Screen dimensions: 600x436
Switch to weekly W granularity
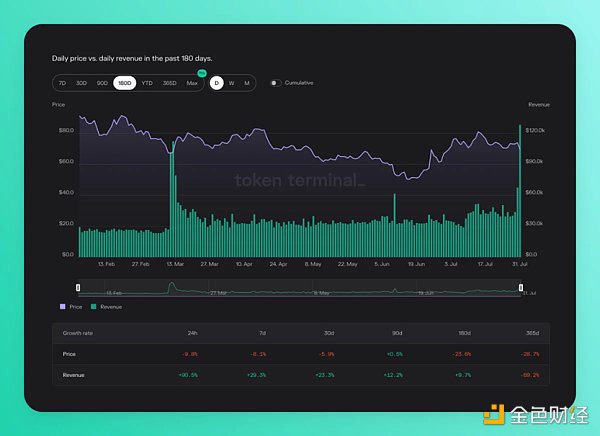(232, 83)
